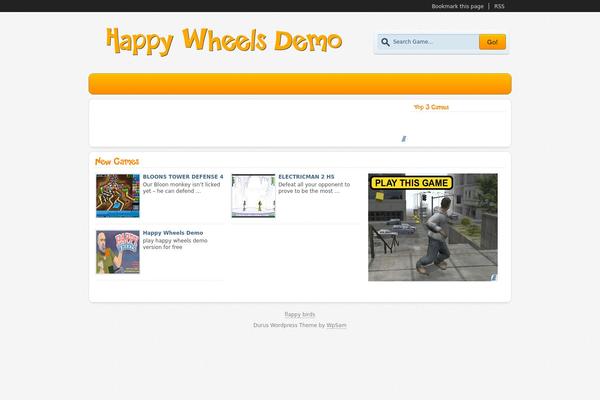Click the 'Defeat all your opponent' description

coord(314,188)
